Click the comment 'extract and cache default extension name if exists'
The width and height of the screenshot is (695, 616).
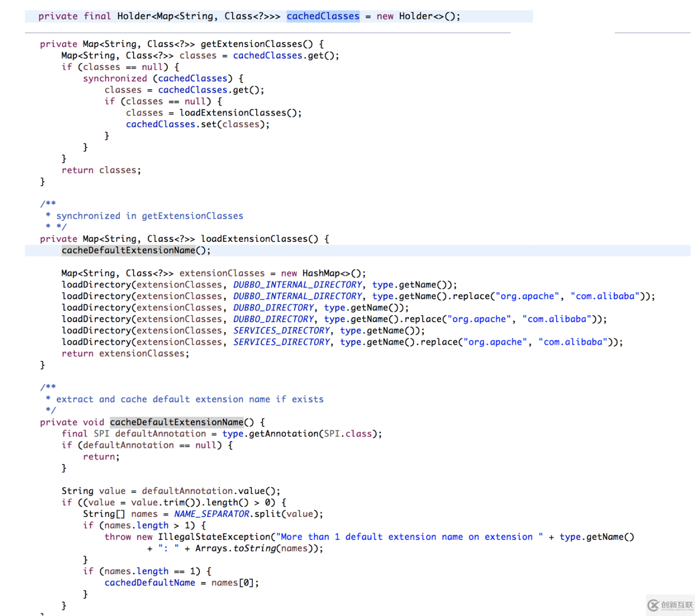pyautogui.click(x=190, y=399)
